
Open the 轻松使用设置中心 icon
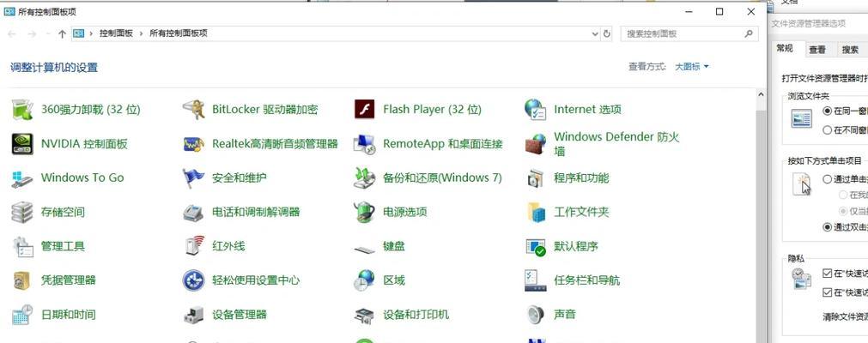tap(194, 280)
